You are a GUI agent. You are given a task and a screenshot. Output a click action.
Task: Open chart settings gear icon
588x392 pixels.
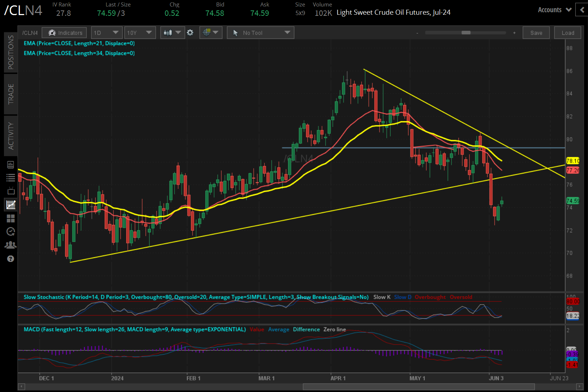point(190,33)
